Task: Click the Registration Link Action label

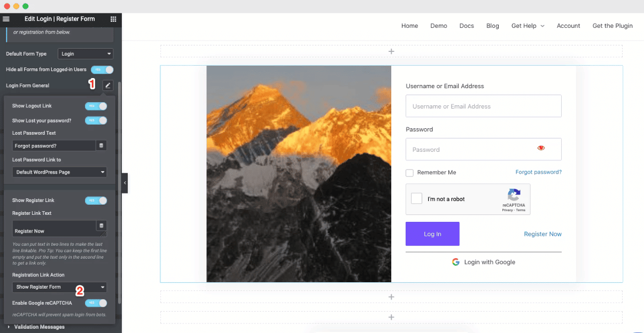Action: click(38, 275)
